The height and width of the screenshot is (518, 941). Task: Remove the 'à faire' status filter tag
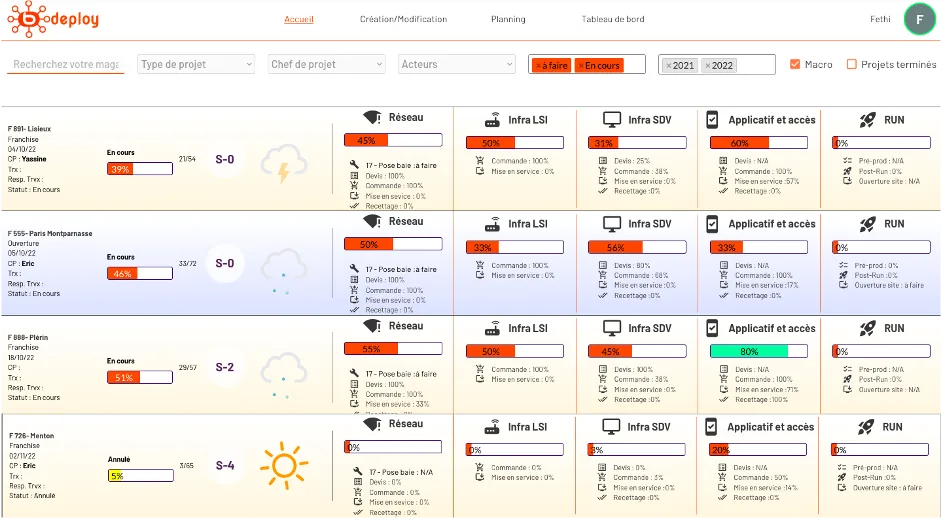tap(538, 65)
